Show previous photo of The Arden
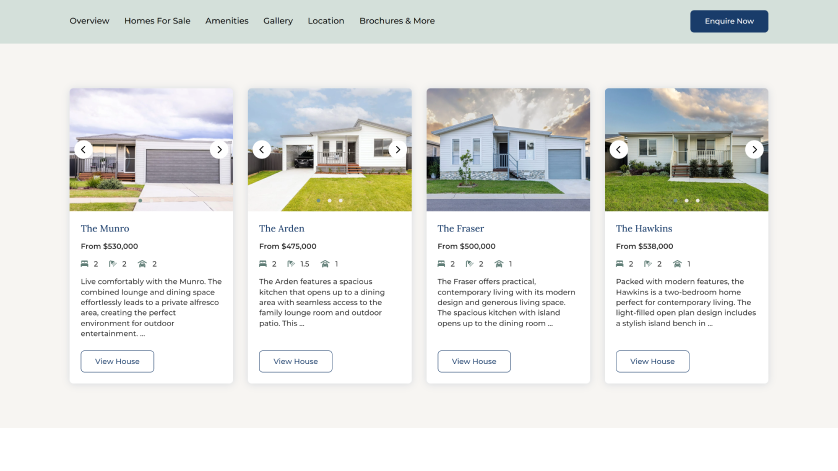The height and width of the screenshot is (471, 838). tap(262, 150)
